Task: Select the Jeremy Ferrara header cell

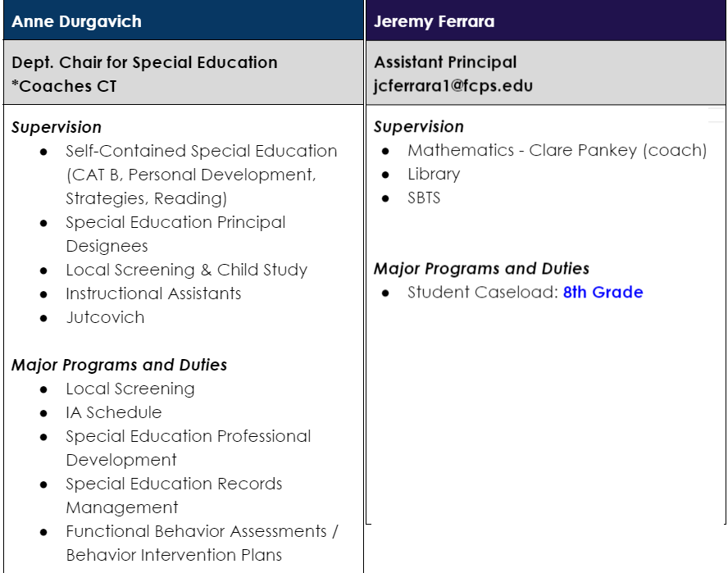Action: pyautogui.click(x=545, y=21)
